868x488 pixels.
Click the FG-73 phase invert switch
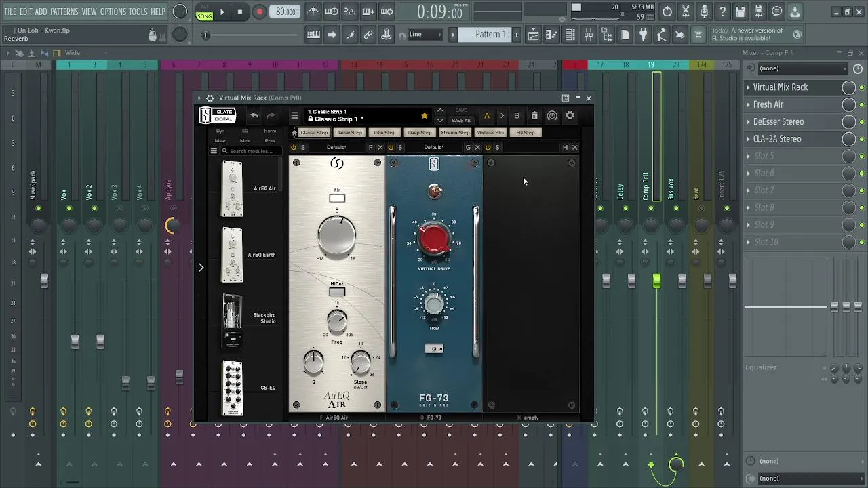(434, 349)
